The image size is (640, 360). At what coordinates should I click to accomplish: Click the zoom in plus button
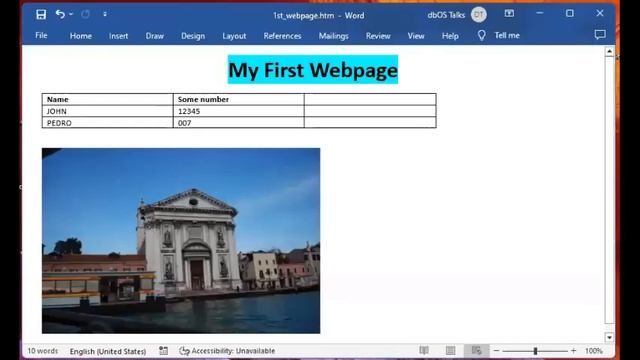point(573,351)
